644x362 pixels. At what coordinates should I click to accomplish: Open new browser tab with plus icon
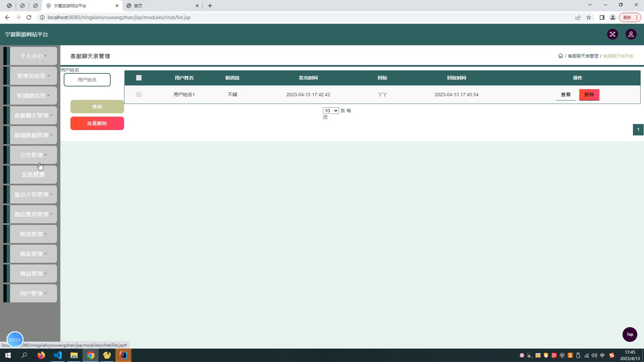[x=210, y=6]
